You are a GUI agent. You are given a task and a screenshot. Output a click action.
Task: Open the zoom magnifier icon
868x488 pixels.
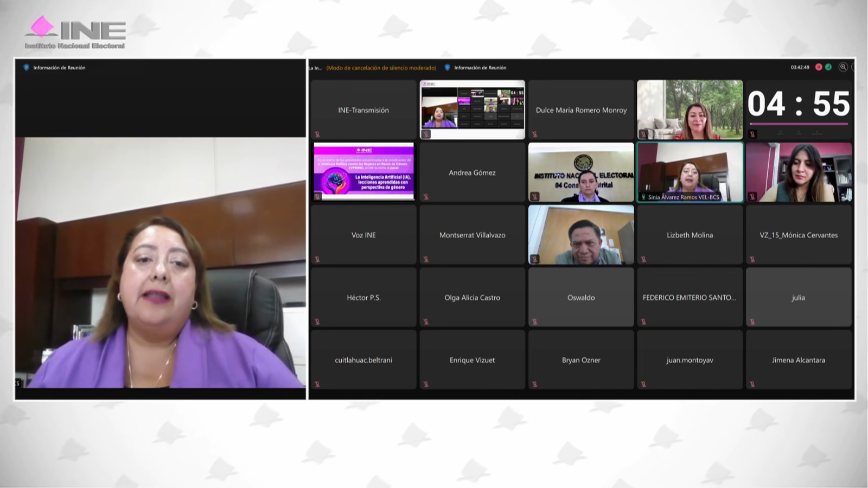point(843,67)
